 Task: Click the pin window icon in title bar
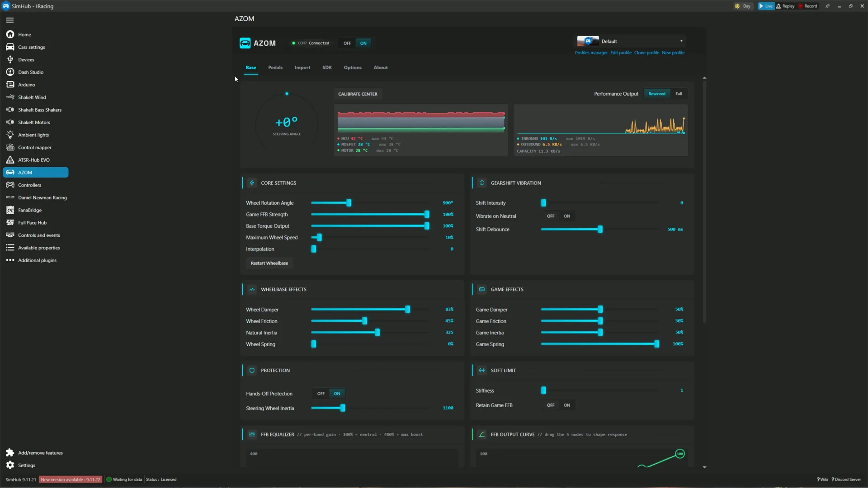(x=827, y=6)
